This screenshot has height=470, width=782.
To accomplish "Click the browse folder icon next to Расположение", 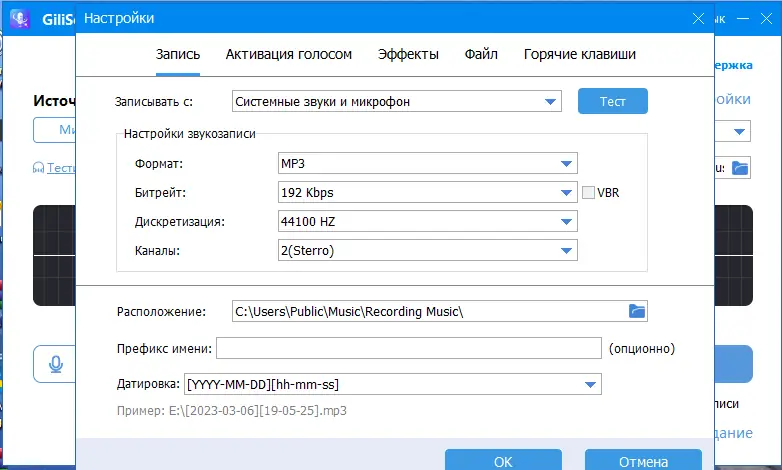I will [x=638, y=311].
